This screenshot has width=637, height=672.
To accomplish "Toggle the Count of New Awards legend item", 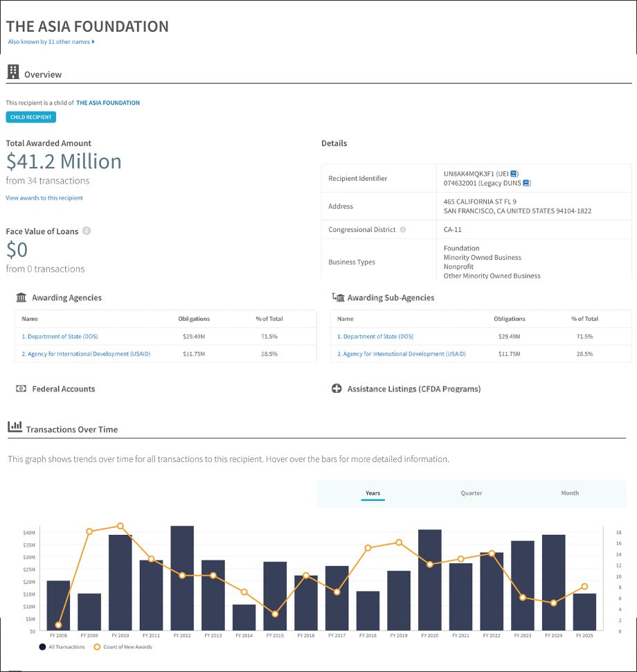I will point(122,647).
